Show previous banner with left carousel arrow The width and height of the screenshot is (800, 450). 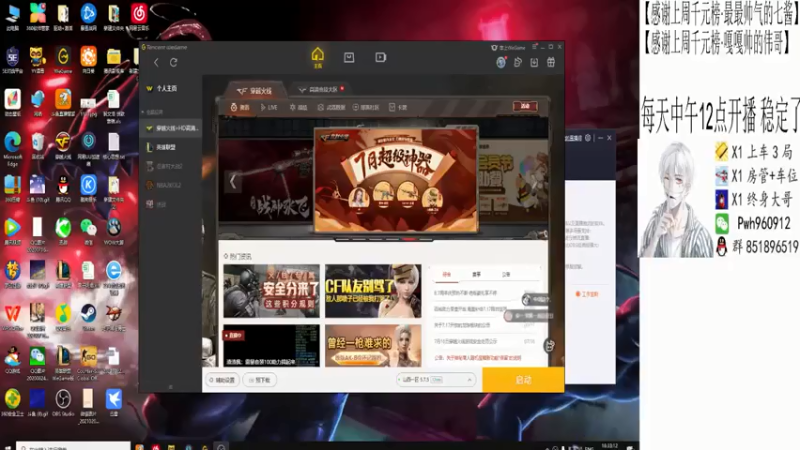[x=233, y=181]
